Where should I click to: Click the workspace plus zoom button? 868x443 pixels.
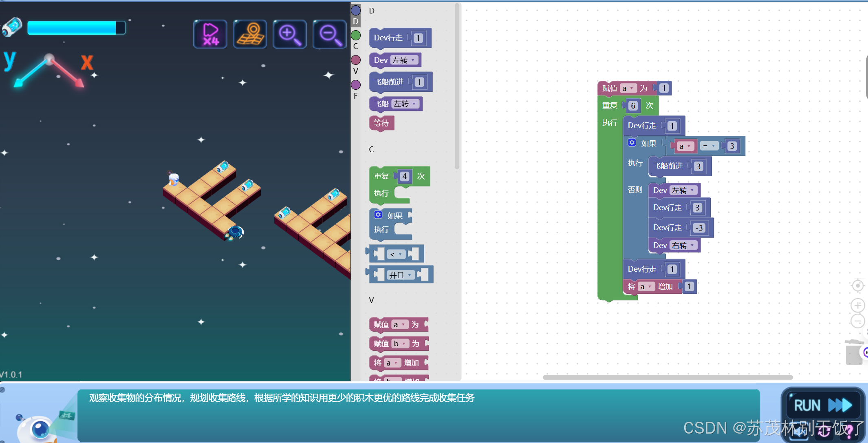pos(857,305)
